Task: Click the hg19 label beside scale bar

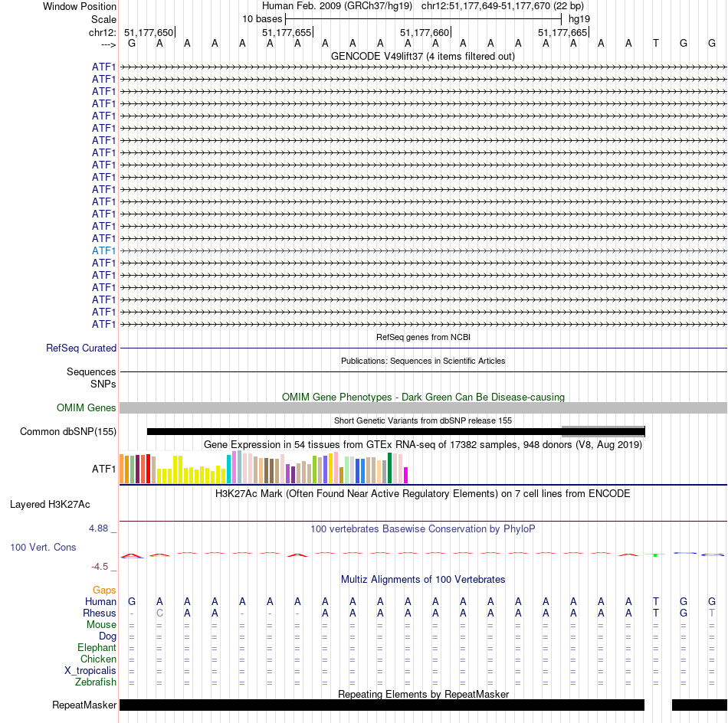Action: click(579, 19)
